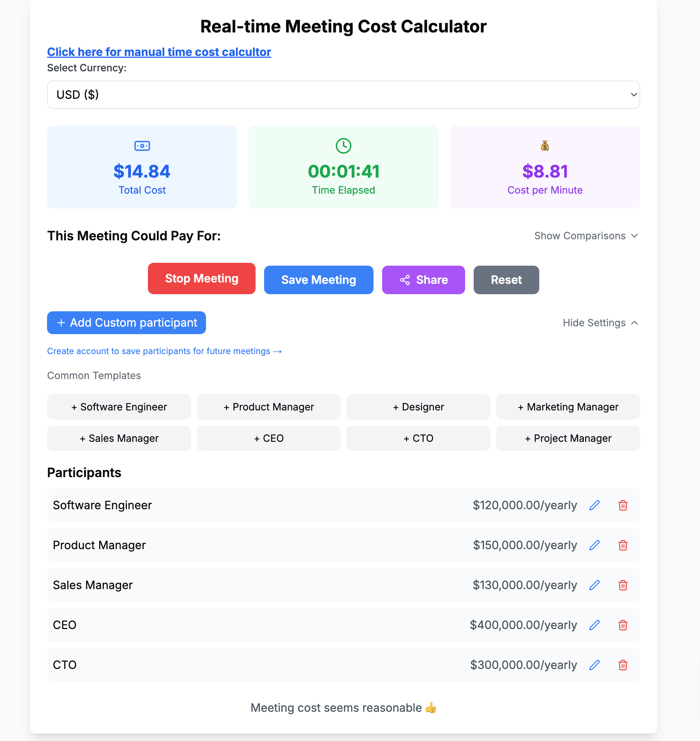
Task: Remove Sales Manager with the trash icon
Action: click(623, 585)
